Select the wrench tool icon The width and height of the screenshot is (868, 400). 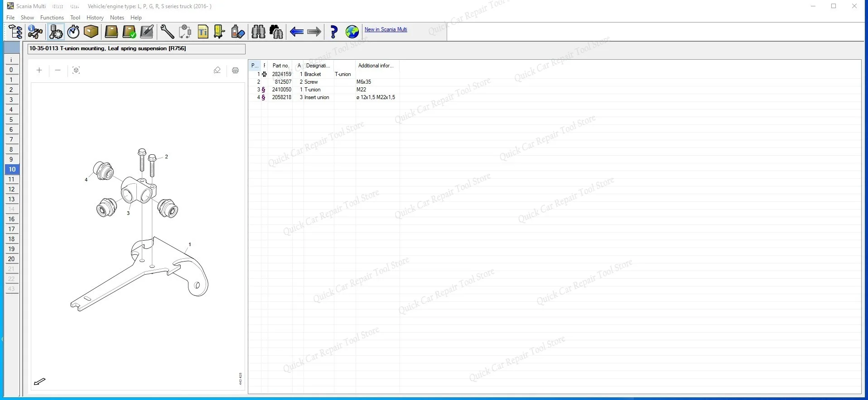tap(167, 32)
